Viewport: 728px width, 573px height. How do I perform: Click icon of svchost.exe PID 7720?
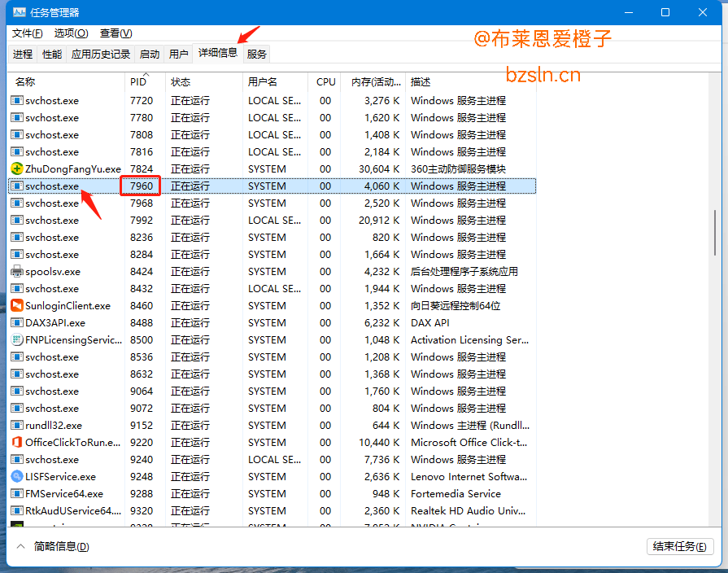17,100
